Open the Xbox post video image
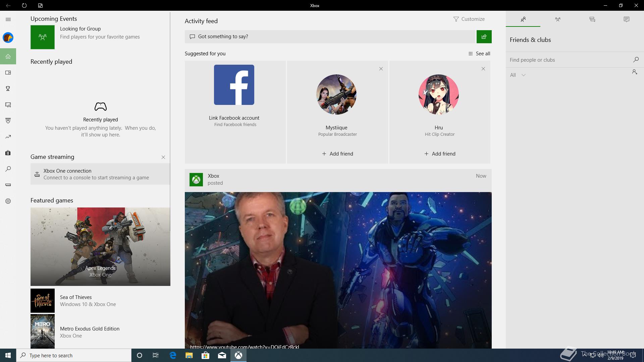 (x=338, y=270)
